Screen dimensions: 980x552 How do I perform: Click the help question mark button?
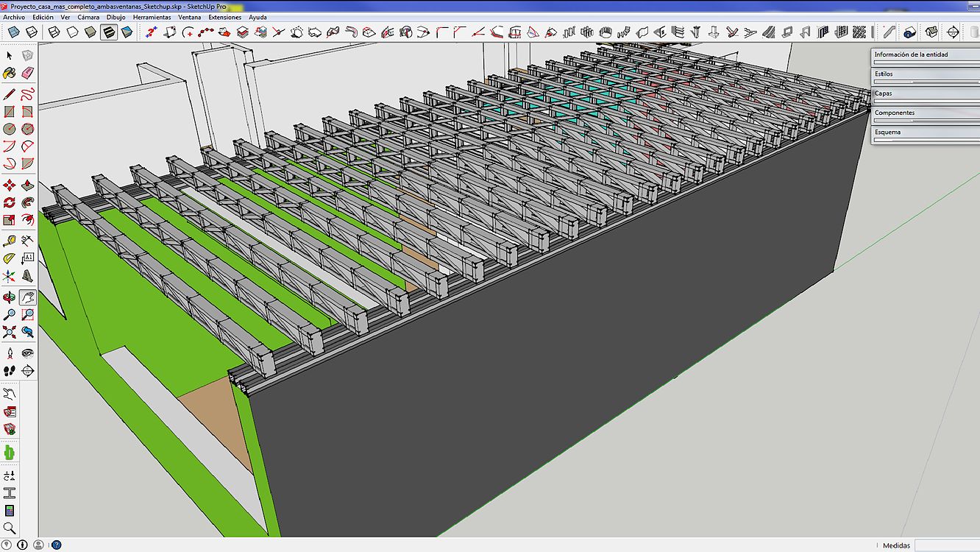[x=56, y=545]
